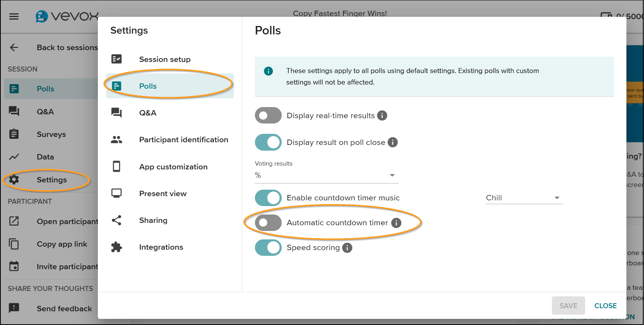Open Session setup settings section
The image size is (644, 325).
pyautogui.click(x=165, y=59)
